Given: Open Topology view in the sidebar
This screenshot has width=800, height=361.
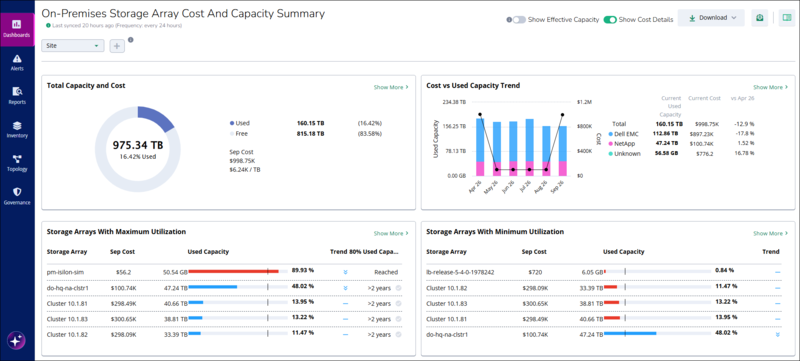Looking at the screenshot, I should click(x=17, y=163).
